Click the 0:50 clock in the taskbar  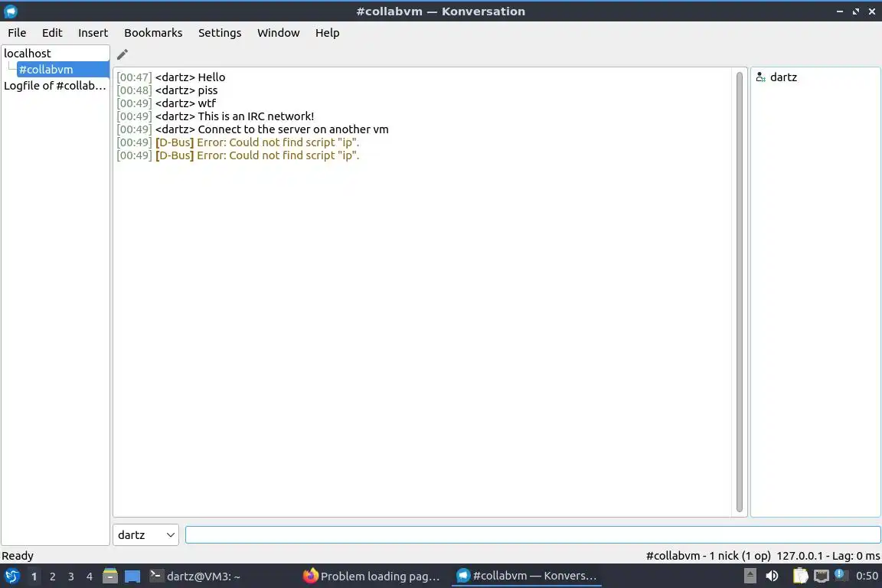tap(867, 576)
